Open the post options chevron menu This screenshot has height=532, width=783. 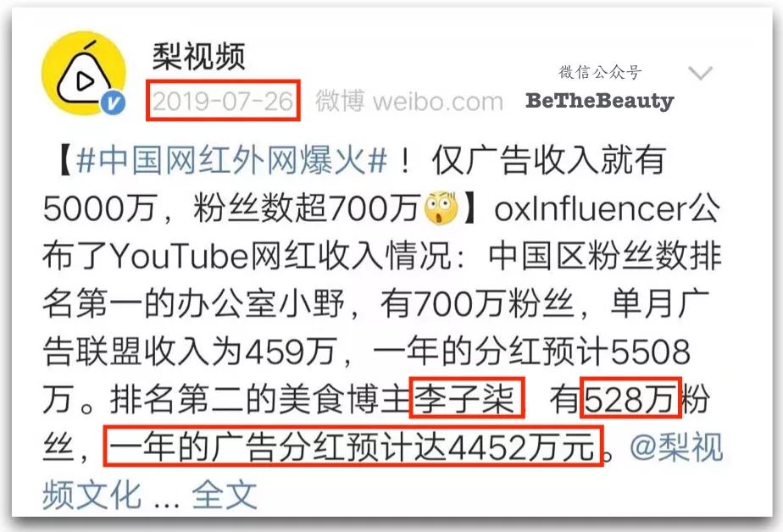(x=700, y=74)
